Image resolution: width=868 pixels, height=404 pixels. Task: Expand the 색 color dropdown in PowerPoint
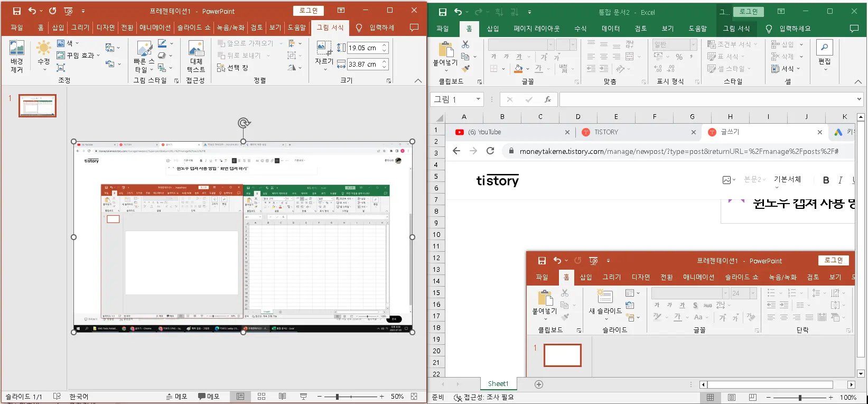click(78, 43)
